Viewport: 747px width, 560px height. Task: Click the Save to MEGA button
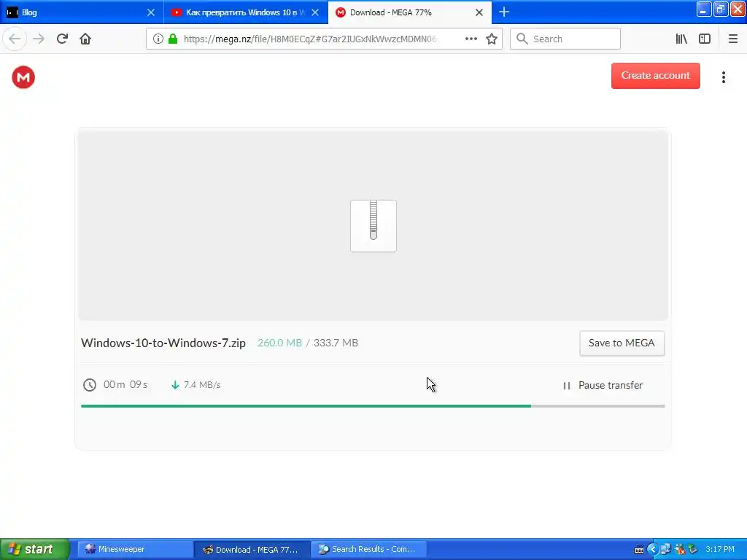coord(622,343)
